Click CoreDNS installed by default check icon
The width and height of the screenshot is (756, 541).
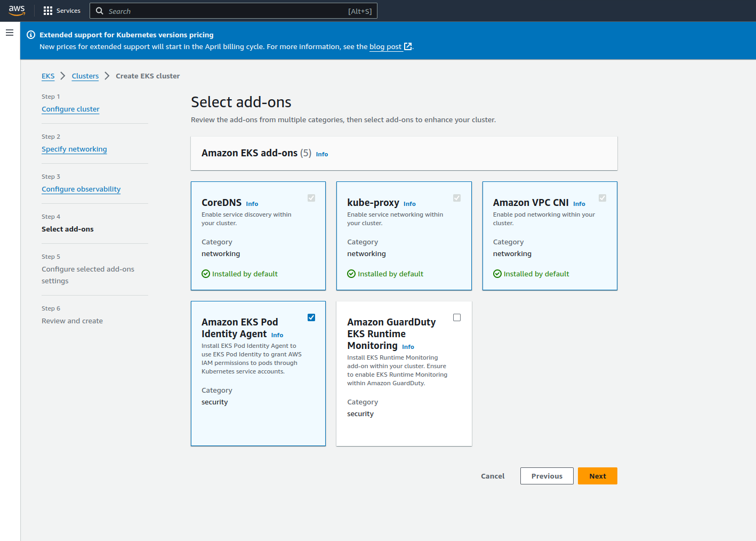206,274
